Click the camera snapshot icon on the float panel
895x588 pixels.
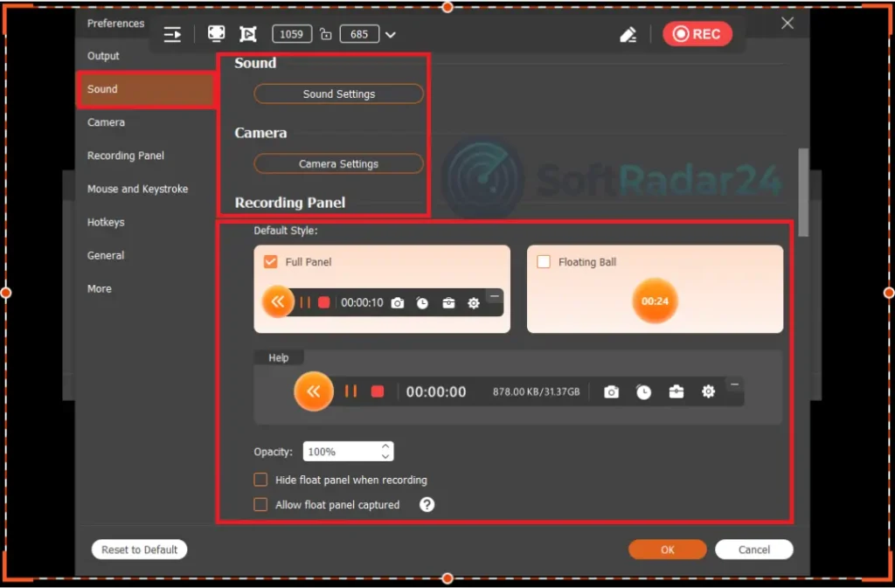pyautogui.click(x=611, y=391)
